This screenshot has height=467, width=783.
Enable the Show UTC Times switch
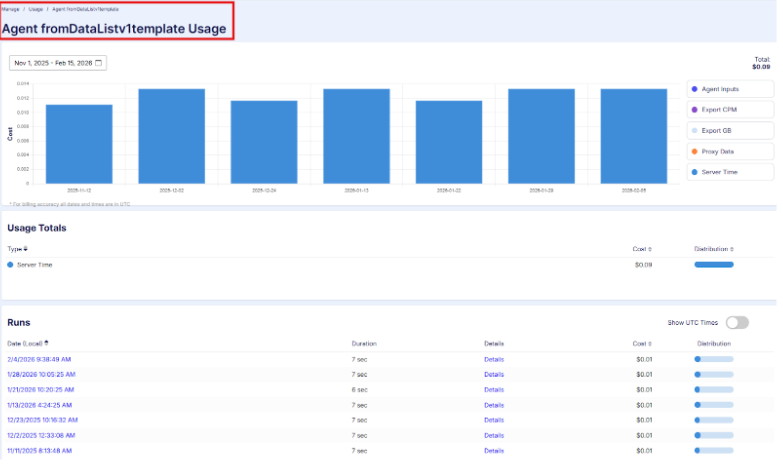737,322
